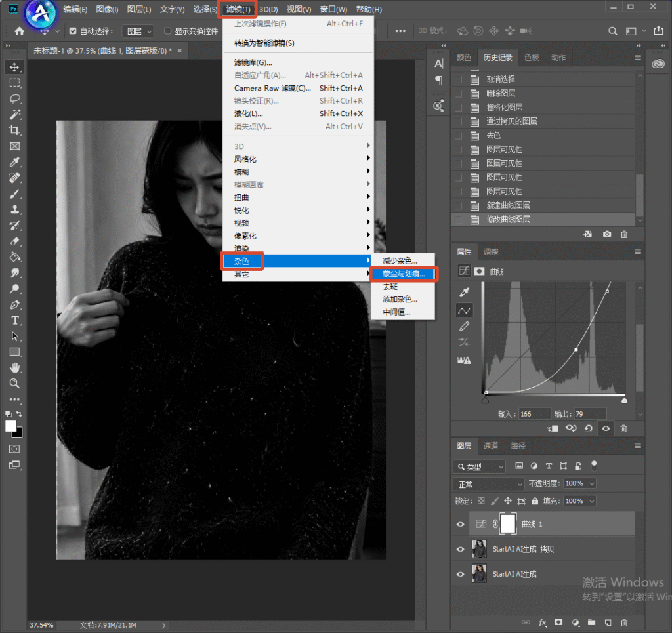Toggle the 自动选择 checkbox
This screenshot has height=633, width=672.
tap(73, 31)
